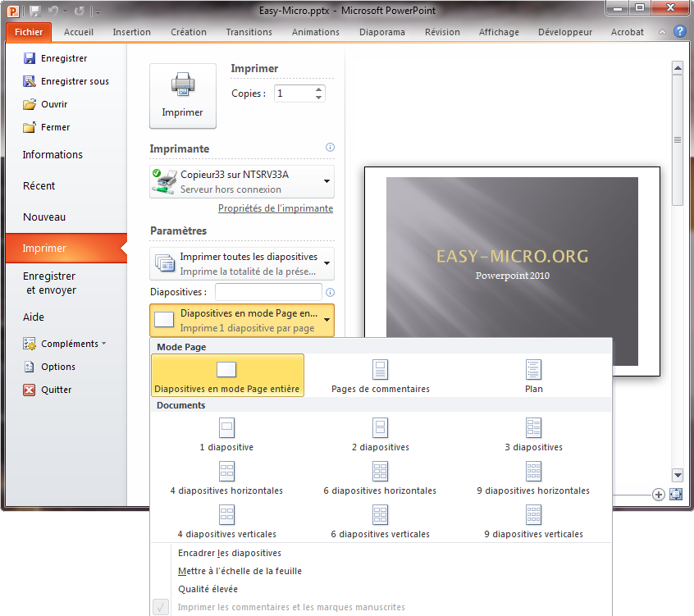Viewport: 694px width, 616px height.
Task: Choose the 1 diapositive handout icon
Action: [x=226, y=428]
